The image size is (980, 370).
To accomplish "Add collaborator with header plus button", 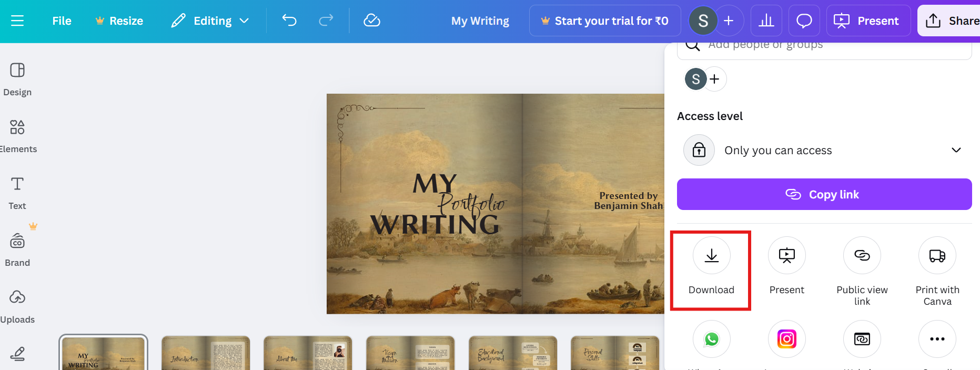I will (x=729, y=21).
